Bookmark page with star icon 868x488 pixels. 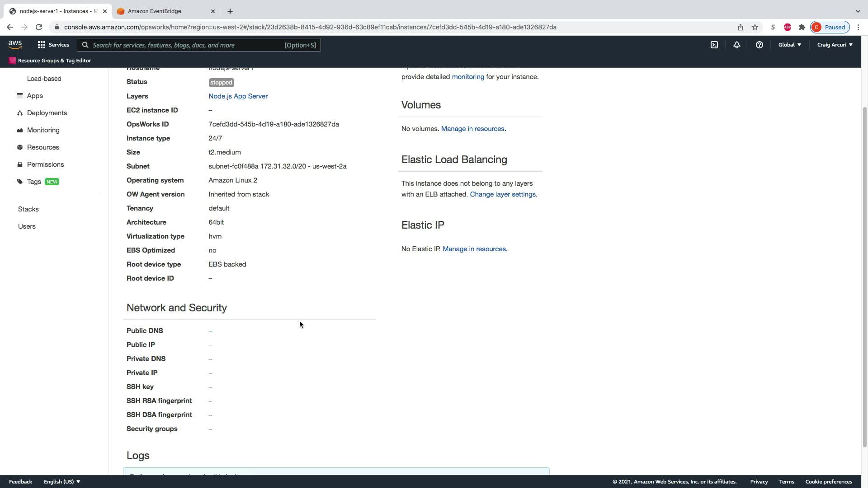click(x=755, y=27)
